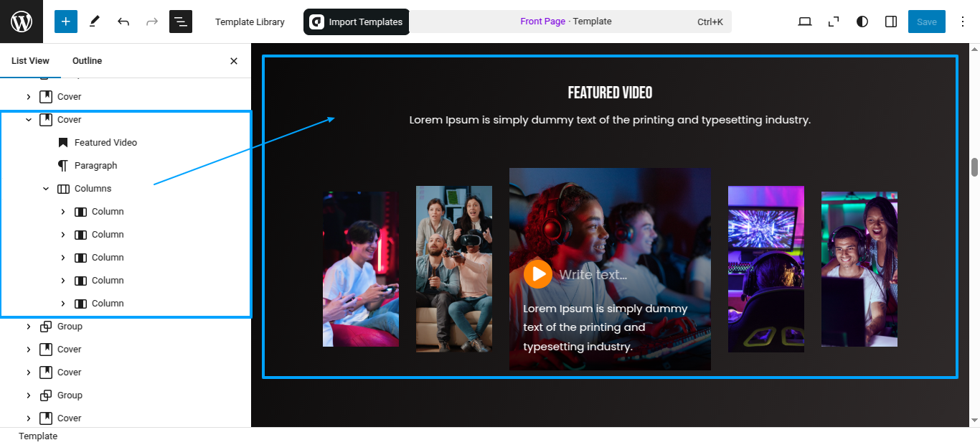Switch to the List View tab

(x=30, y=61)
